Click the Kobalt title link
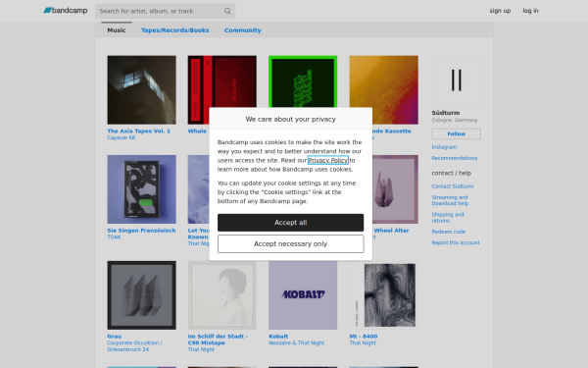This screenshot has height=368, width=588. pyautogui.click(x=278, y=337)
